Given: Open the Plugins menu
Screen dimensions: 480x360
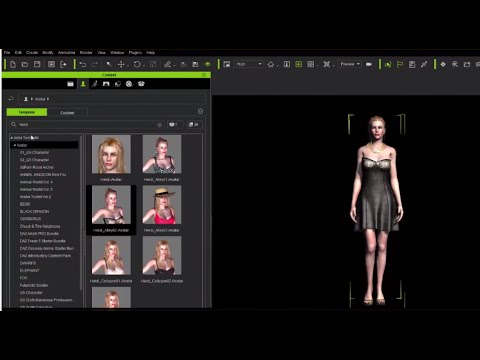Looking at the screenshot, I should 135,53.
